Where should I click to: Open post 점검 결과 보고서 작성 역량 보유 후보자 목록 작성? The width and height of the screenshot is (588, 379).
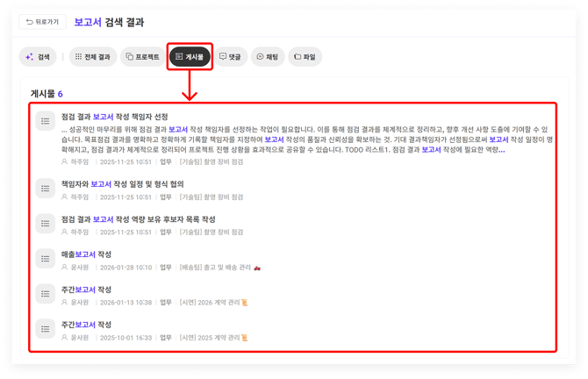[138, 219]
